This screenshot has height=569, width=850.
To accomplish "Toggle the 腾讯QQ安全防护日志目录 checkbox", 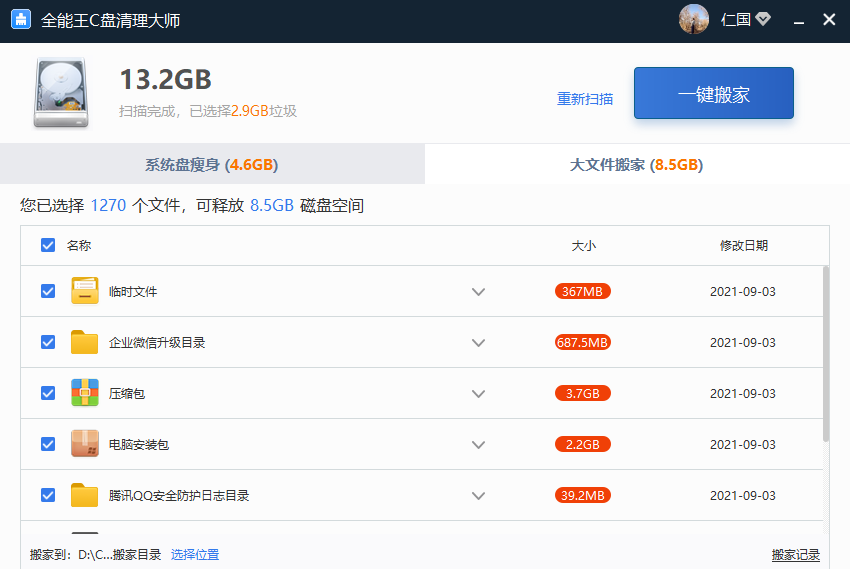I will pyautogui.click(x=48, y=495).
